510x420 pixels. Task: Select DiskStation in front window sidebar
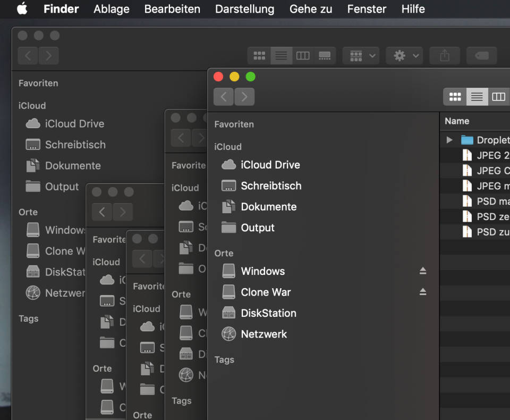(x=259, y=313)
